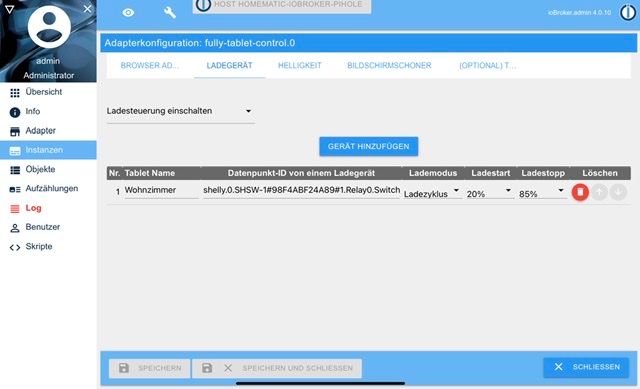This screenshot has width=640, height=389.
Task: Move Wohnzimmer row down with arrow icon
Action: coord(618,192)
